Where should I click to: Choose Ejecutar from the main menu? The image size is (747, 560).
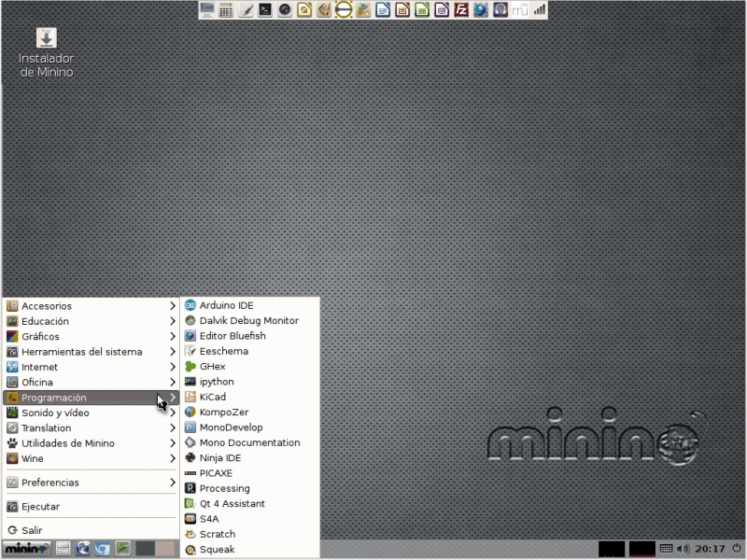click(91, 506)
